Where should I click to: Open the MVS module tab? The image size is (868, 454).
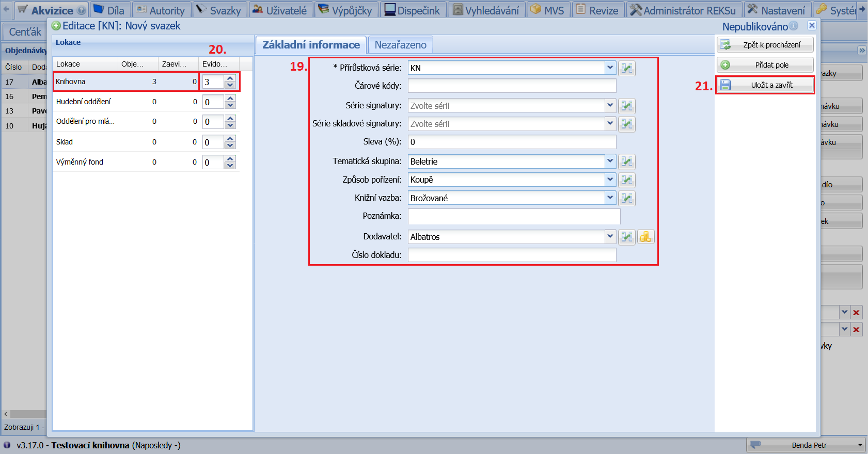pyautogui.click(x=548, y=10)
